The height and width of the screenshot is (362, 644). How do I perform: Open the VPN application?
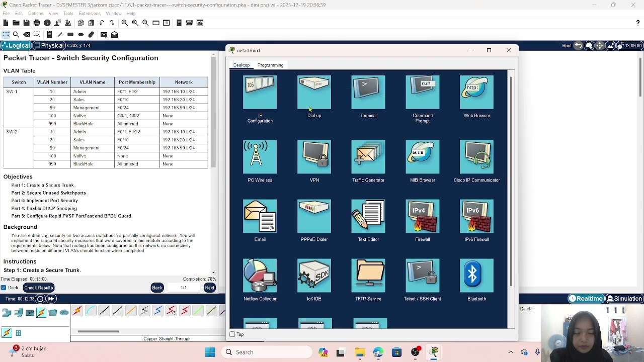(314, 157)
